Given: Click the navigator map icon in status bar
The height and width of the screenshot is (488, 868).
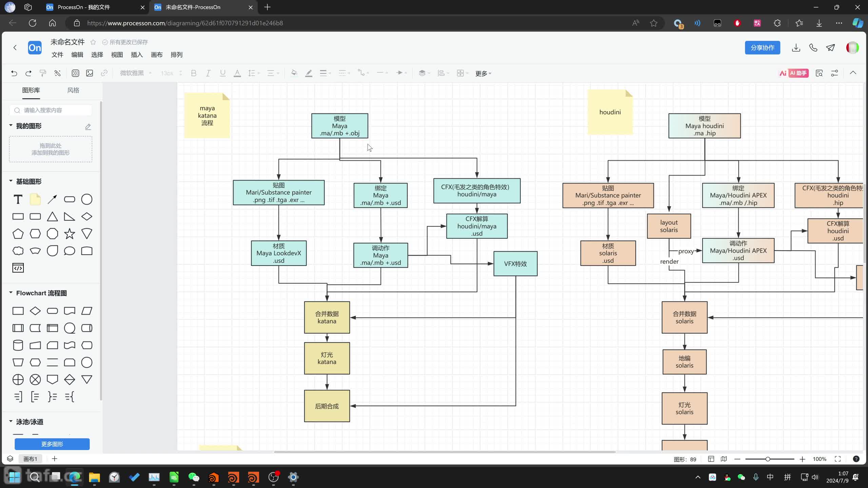Looking at the screenshot, I should point(724,459).
